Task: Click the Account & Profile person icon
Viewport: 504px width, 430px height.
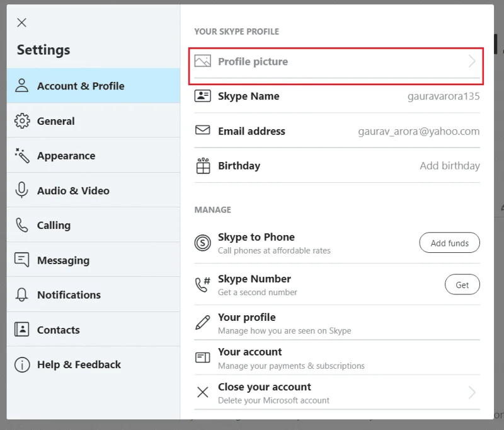Action: pyautogui.click(x=22, y=86)
